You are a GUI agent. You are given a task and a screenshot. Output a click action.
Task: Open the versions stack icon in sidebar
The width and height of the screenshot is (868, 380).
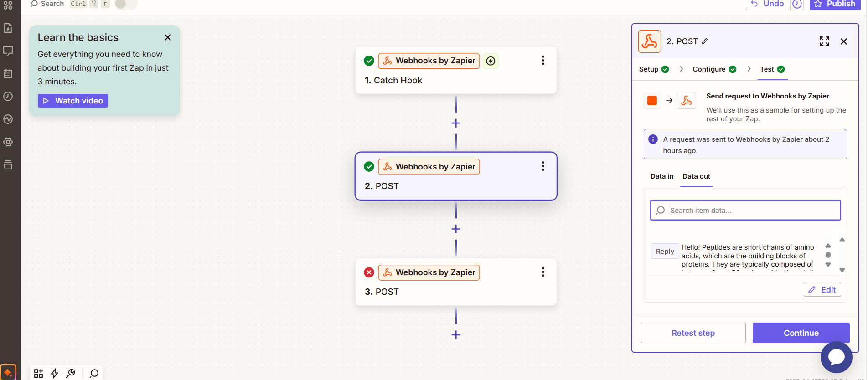8,164
